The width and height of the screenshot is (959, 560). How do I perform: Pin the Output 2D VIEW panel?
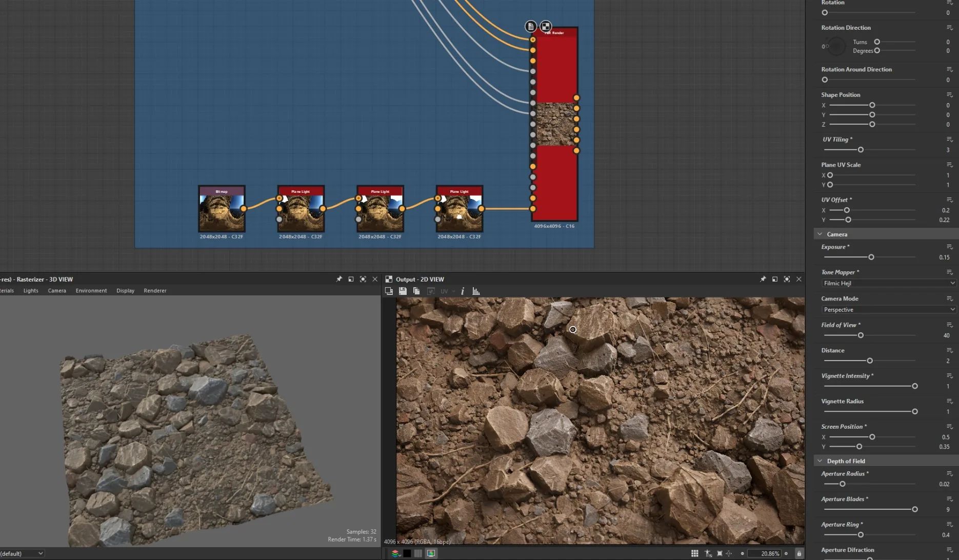click(763, 279)
